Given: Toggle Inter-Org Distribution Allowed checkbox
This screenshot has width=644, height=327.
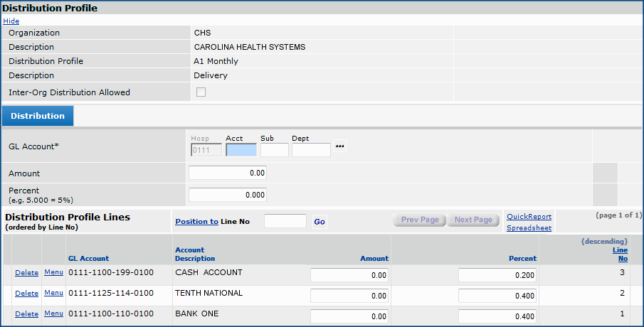Looking at the screenshot, I should [201, 92].
